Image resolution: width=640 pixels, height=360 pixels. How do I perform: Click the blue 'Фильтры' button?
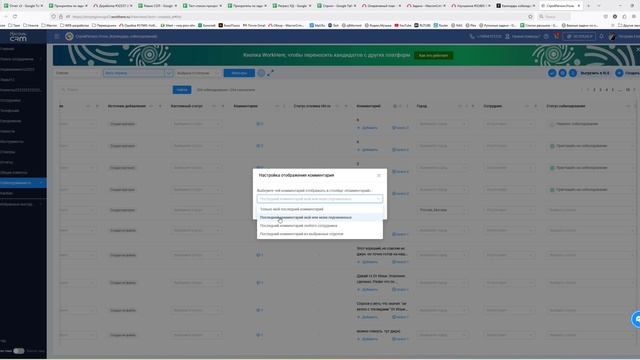click(239, 73)
